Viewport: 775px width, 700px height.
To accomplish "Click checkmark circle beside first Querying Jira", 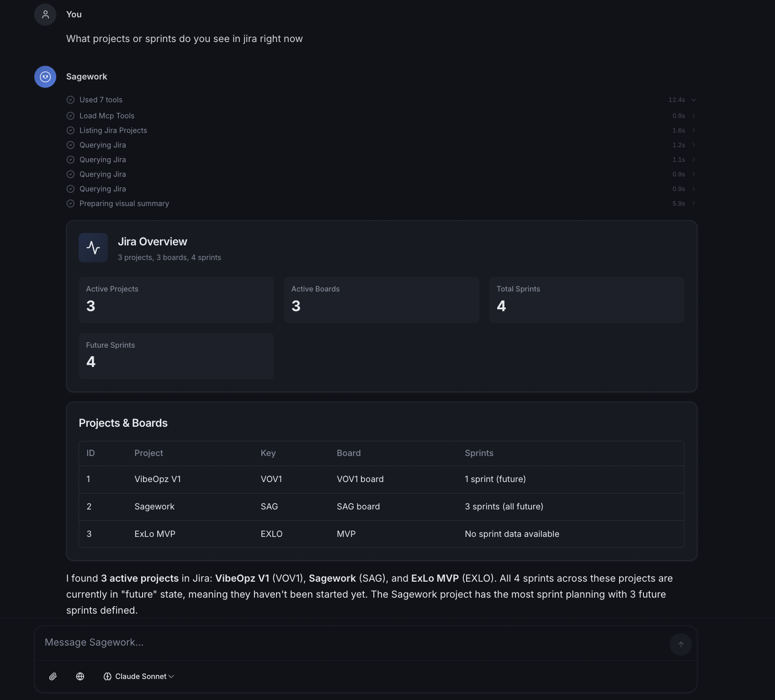I will 70,145.
